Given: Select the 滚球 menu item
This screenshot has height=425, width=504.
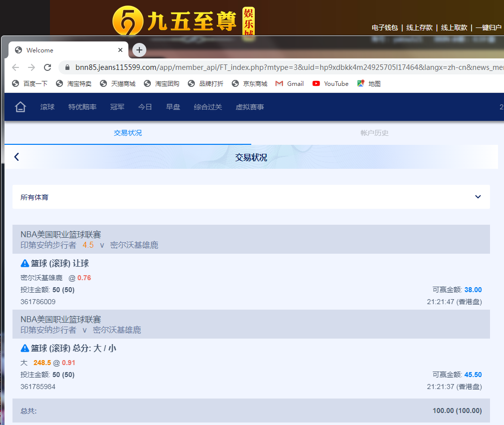Looking at the screenshot, I should pos(47,107).
